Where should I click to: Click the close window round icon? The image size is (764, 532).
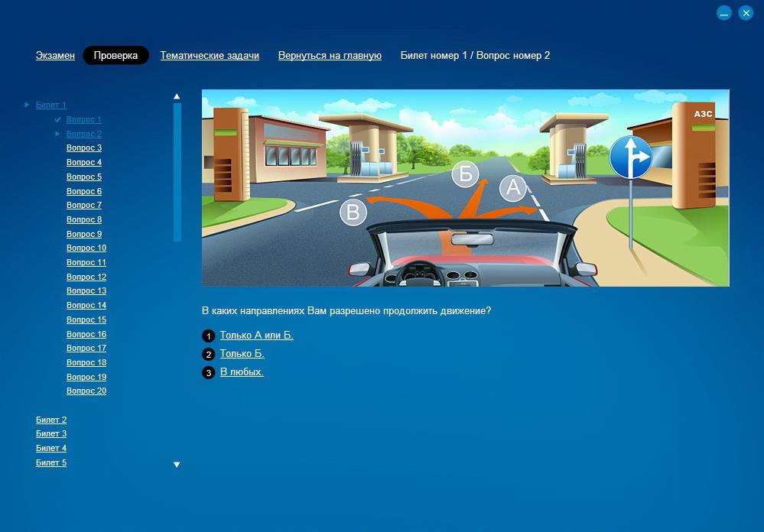point(746,13)
